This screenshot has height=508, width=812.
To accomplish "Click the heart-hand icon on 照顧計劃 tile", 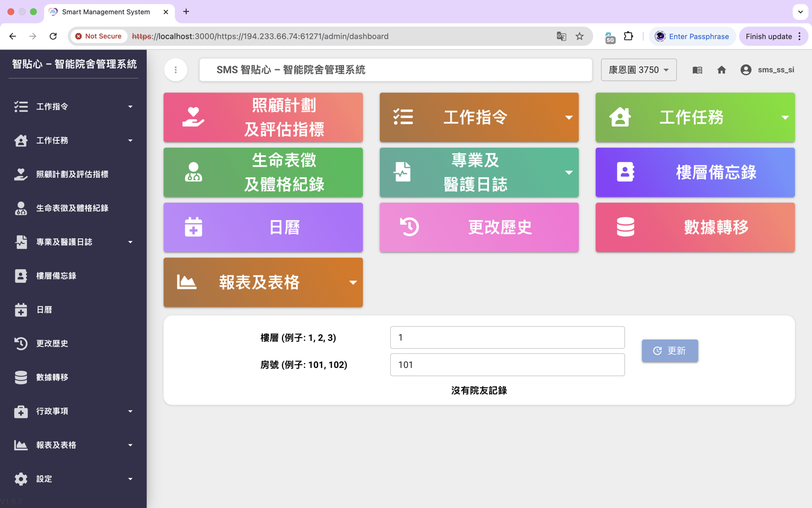I will click(193, 117).
